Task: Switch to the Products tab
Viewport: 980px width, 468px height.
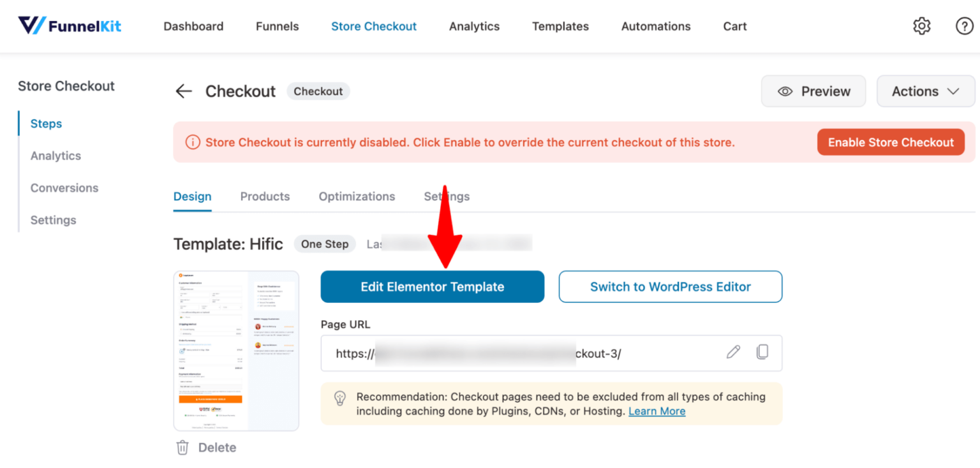Action: click(x=265, y=196)
